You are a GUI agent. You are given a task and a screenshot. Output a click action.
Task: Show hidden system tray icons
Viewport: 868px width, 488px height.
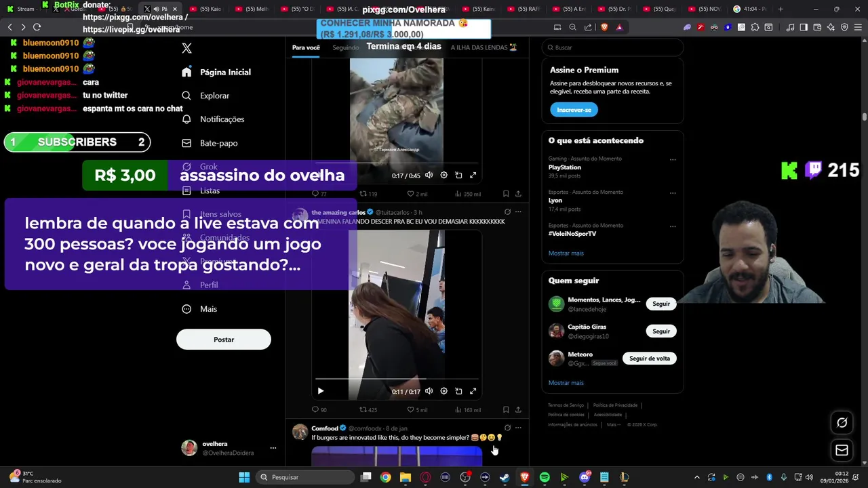point(697,477)
